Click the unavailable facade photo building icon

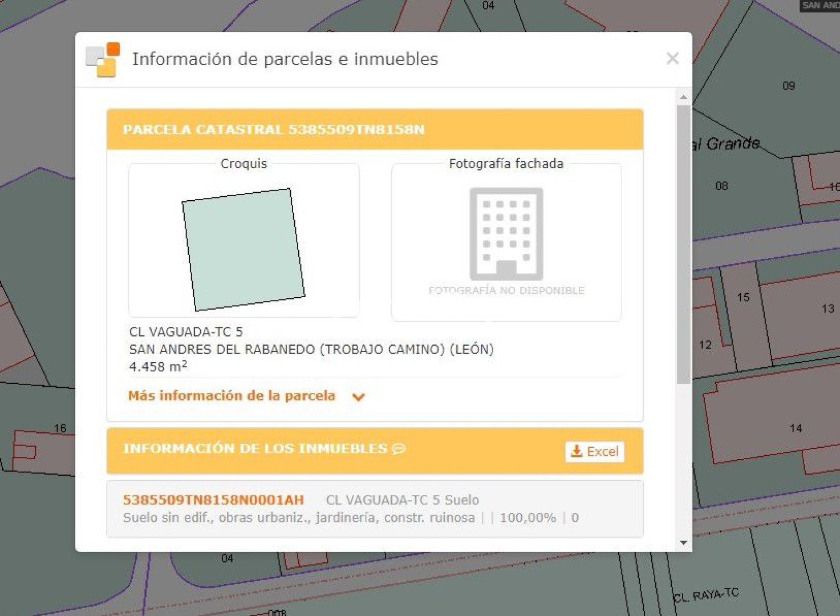pyautogui.click(x=506, y=234)
